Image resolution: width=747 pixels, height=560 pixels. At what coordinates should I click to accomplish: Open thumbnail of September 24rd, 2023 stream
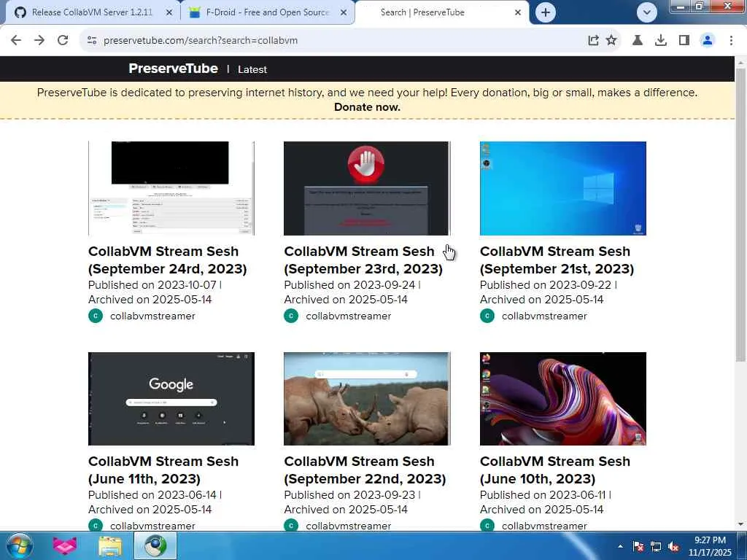[171, 188]
